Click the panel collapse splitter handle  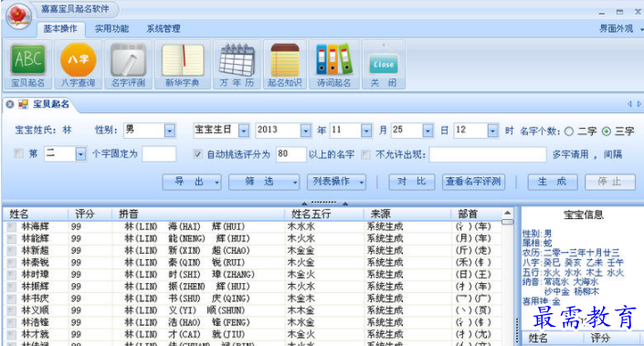(x=324, y=203)
